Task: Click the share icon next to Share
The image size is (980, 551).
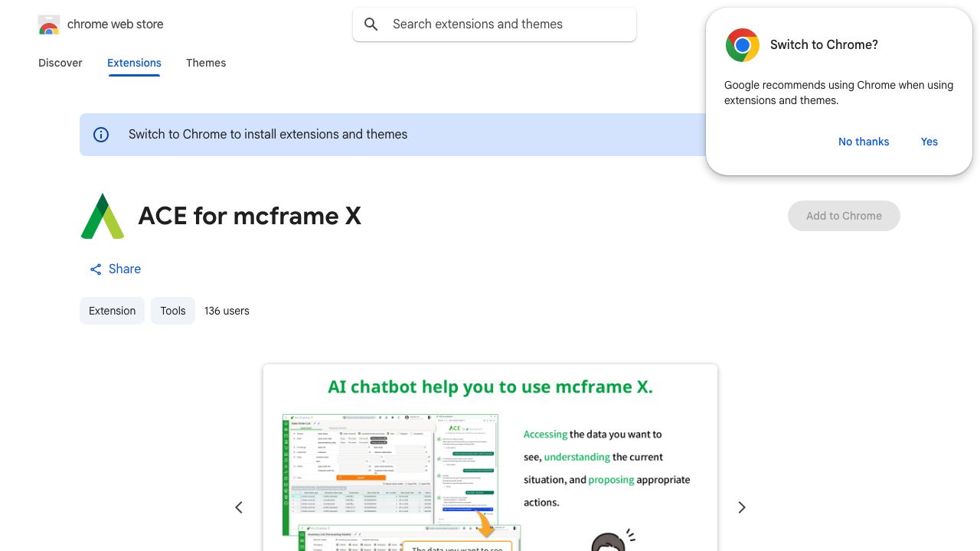Action: coord(96,269)
